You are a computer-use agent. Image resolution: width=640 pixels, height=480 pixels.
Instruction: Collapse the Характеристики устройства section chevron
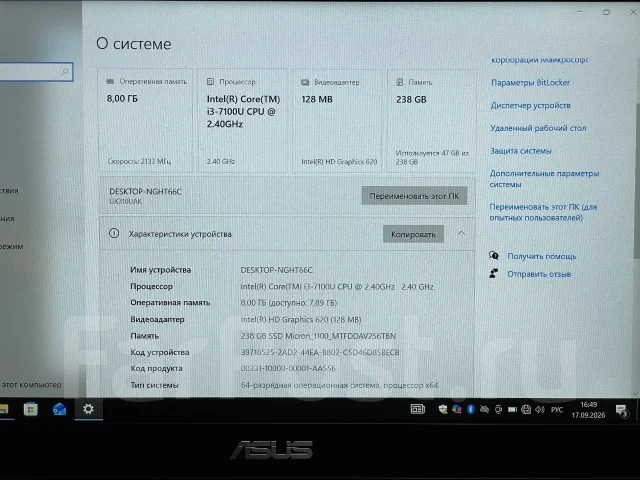(461, 233)
